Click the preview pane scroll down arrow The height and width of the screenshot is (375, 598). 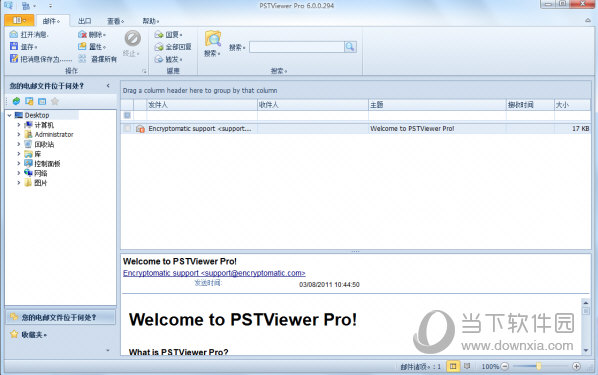click(586, 350)
